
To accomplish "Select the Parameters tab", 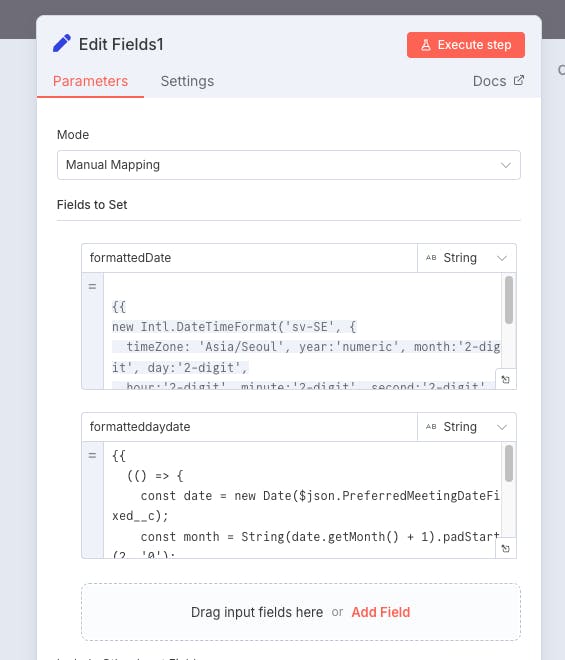I will 90,81.
